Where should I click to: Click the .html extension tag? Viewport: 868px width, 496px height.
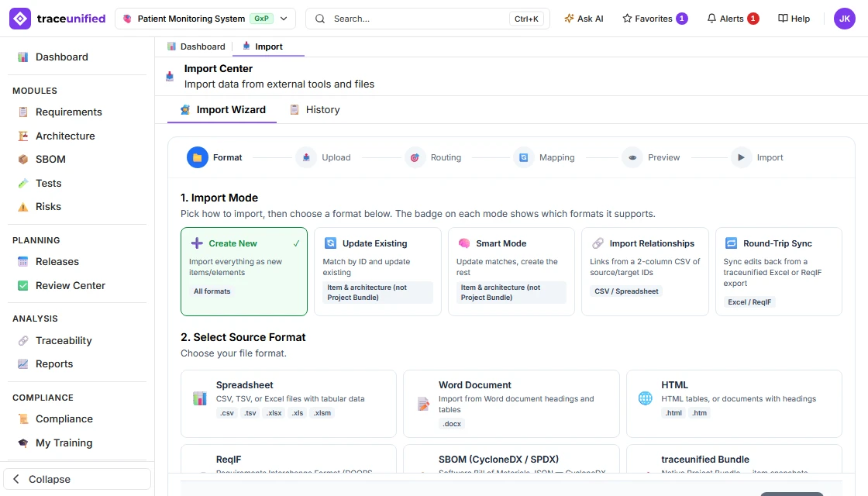point(673,413)
